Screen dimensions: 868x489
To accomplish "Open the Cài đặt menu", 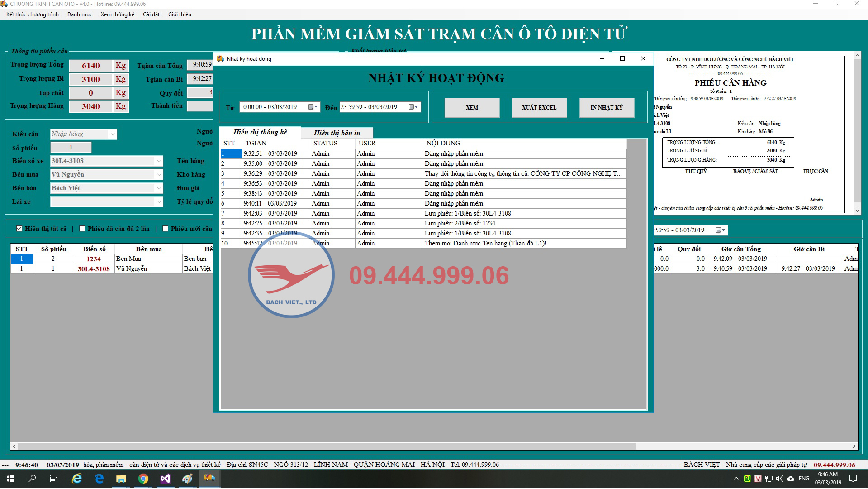I will point(152,14).
